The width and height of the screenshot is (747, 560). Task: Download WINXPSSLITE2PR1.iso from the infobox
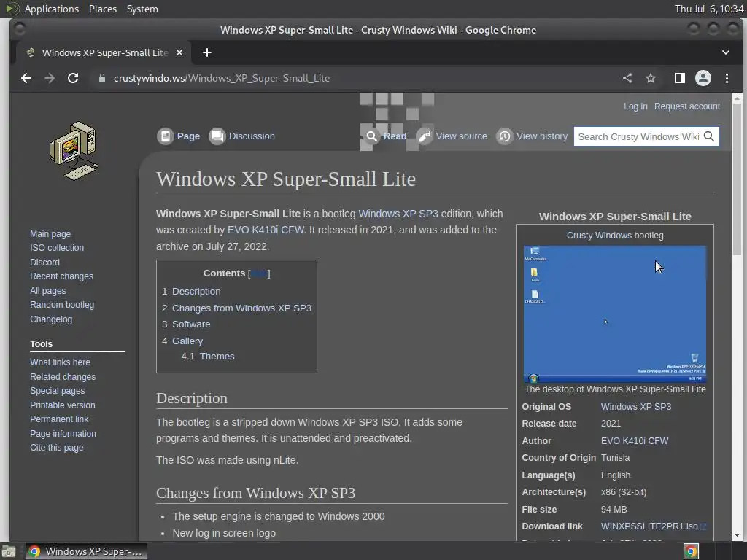pyautogui.click(x=649, y=526)
